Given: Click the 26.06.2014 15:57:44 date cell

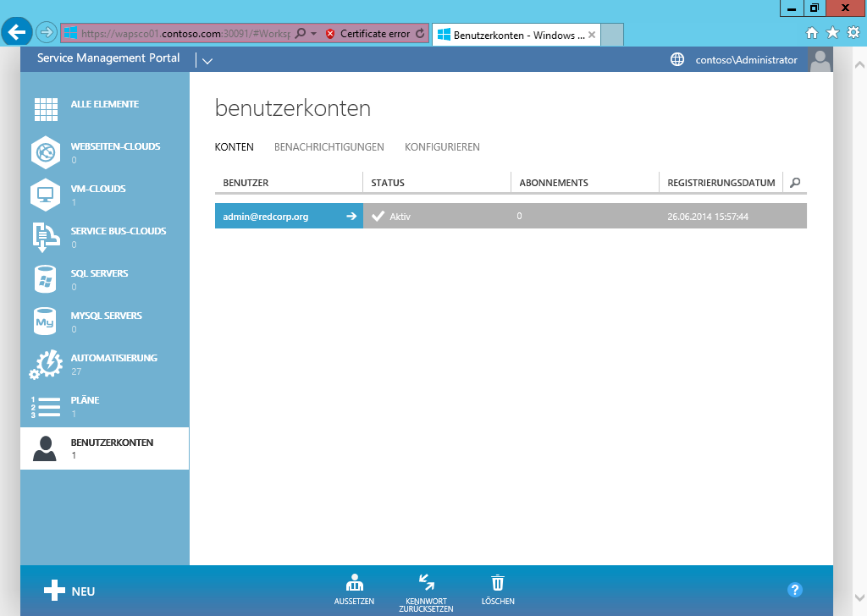Looking at the screenshot, I should point(708,217).
